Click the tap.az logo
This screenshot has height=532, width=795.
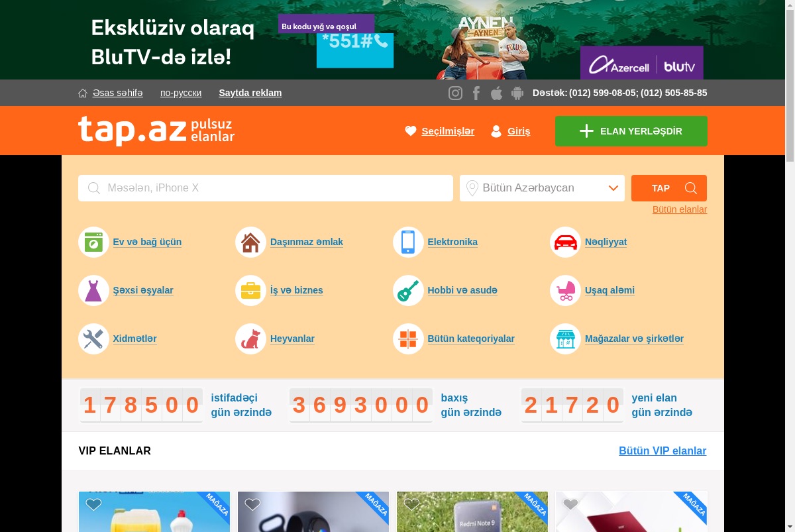pyautogui.click(x=156, y=131)
